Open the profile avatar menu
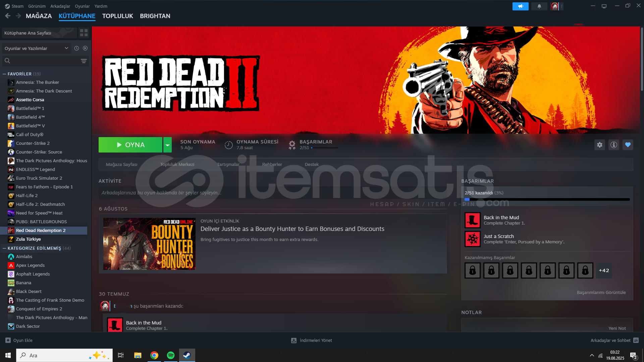 [555, 6]
